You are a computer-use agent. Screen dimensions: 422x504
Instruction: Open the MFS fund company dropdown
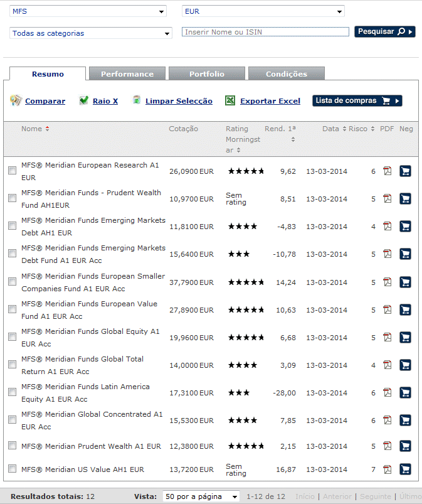coord(88,11)
